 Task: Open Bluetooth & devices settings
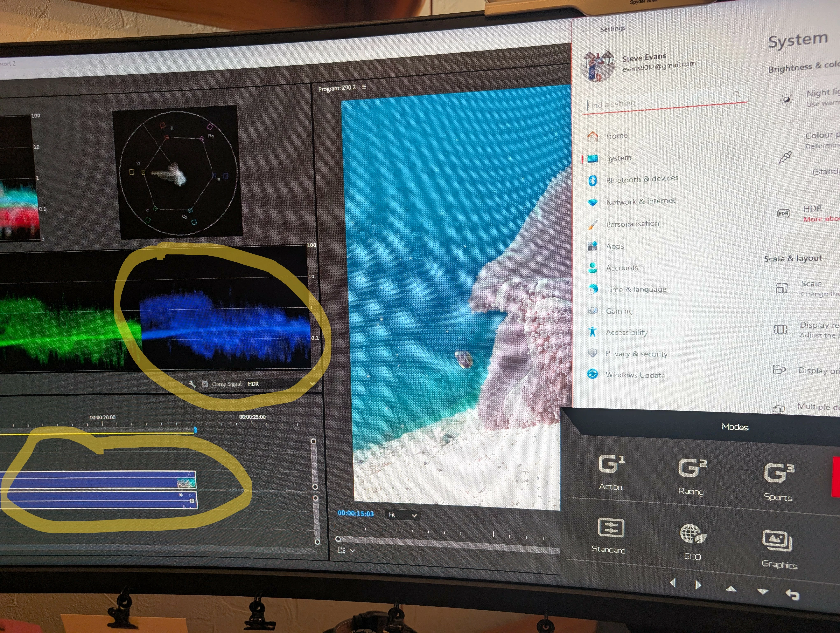coord(642,179)
